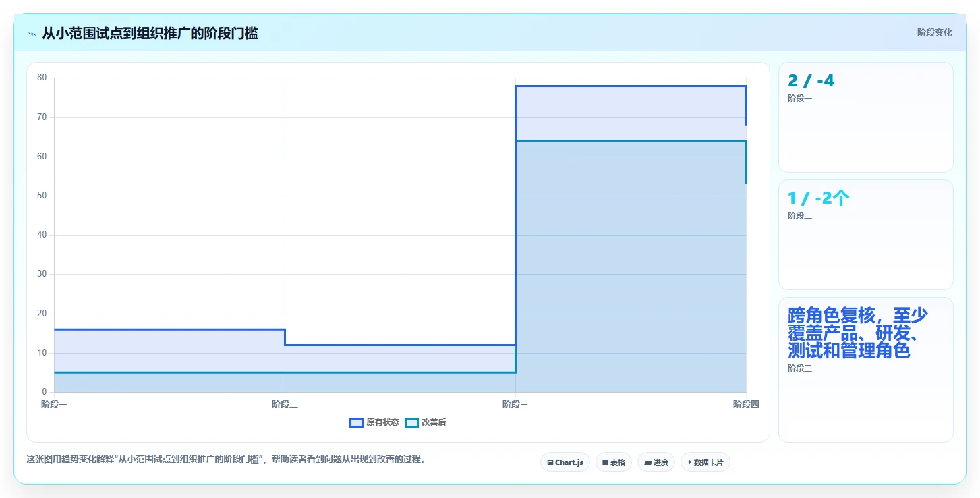The image size is (980, 498).
Task: Click the y-axis value 80
Action: point(42,78)
